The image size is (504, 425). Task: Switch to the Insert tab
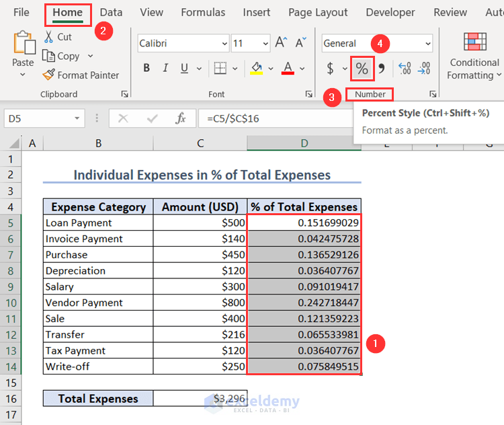click(x=257, y=12)
